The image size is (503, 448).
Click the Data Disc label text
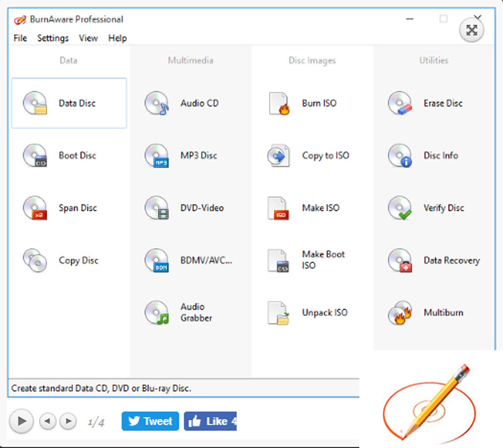(77, 103)
